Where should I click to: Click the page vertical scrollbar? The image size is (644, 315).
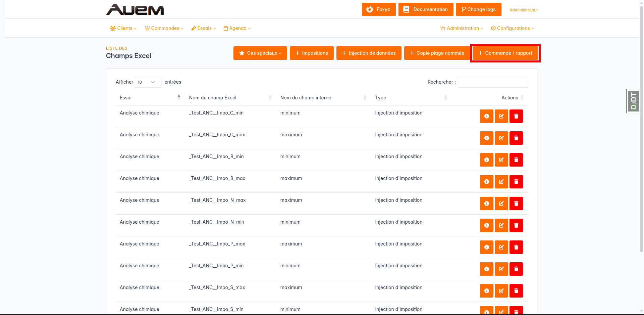pos(641,134)
